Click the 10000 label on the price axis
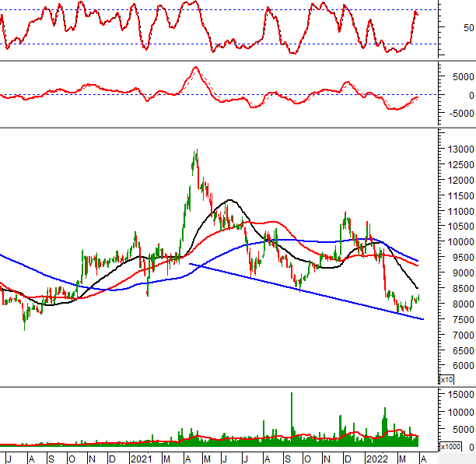This screenshot has width=476, height=464. [x=460, y=242]
